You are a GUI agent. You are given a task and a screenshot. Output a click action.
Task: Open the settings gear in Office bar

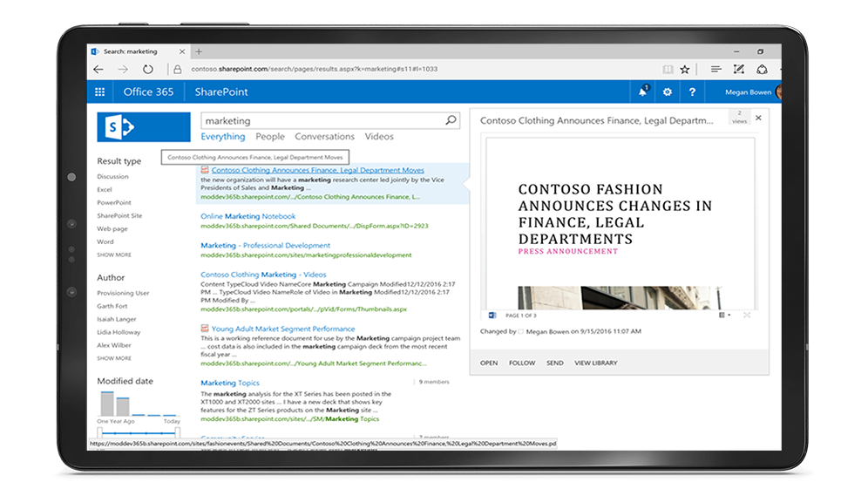point(667,92)
